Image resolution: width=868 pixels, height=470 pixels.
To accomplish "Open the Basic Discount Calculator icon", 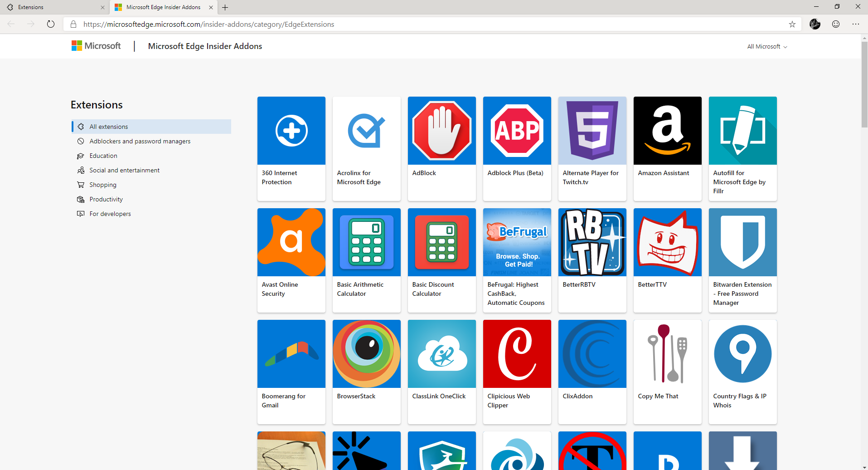I will pos(442,242).
